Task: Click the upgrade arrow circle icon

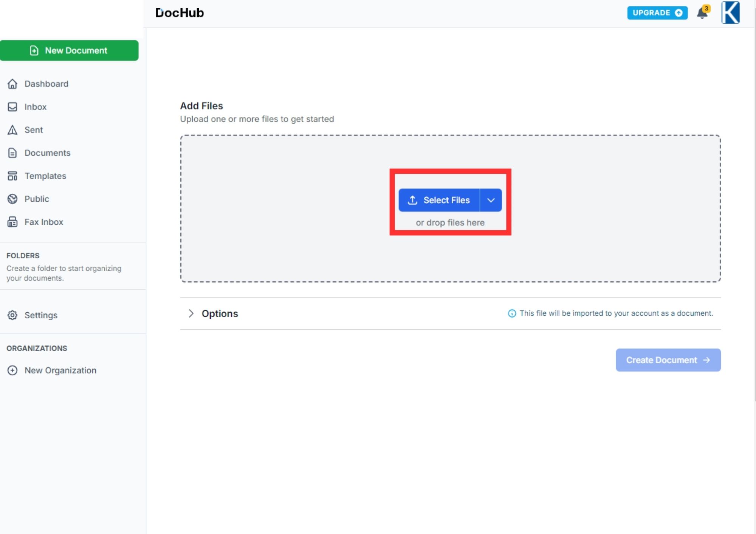Action: click(x=679, y=13)
